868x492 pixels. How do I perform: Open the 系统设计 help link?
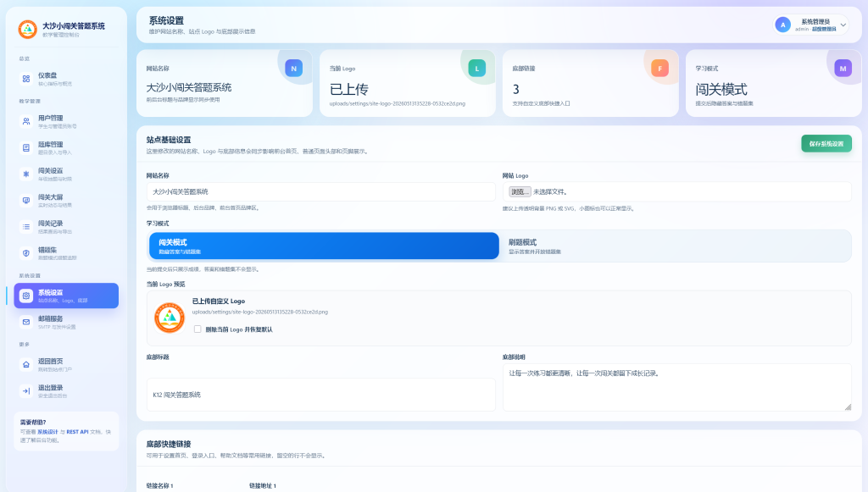[47, 432]
